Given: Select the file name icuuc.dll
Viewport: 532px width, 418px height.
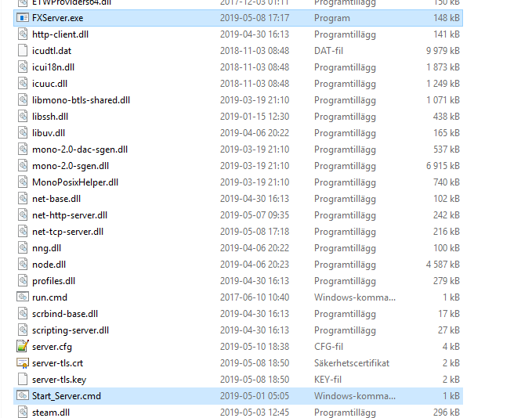Looking at the screenshot, I should (x=50, y=84).
